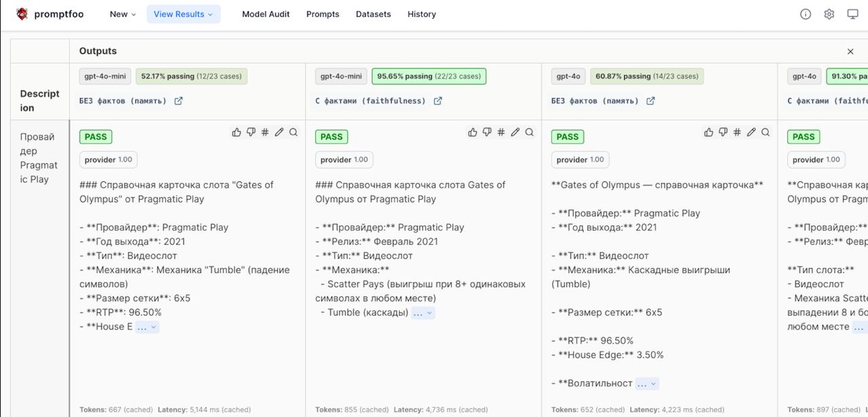Open settings gear in top bar

tap(829, 14)
